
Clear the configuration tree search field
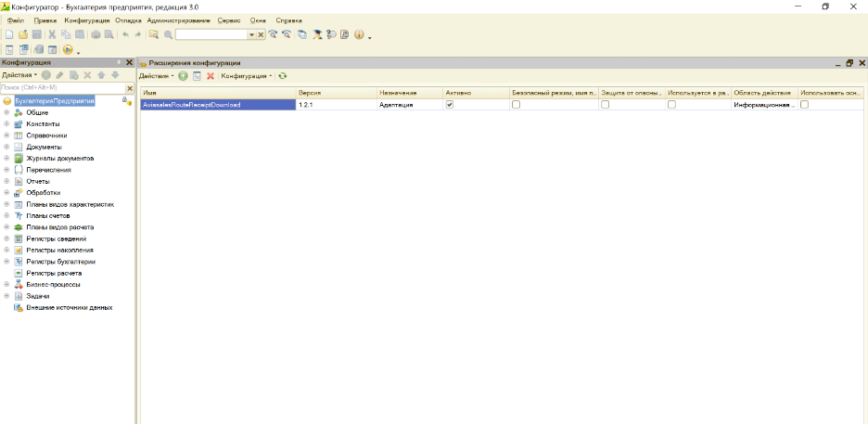(130, 88)
